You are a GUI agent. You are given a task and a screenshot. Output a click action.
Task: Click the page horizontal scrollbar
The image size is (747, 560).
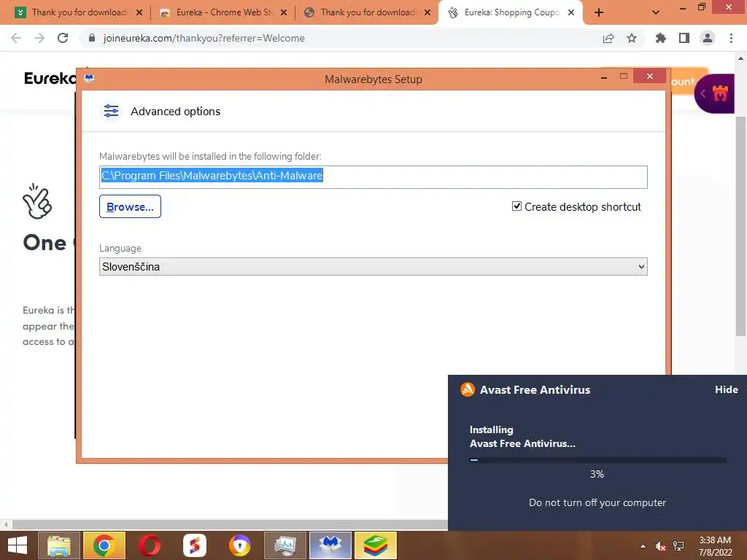230,525
